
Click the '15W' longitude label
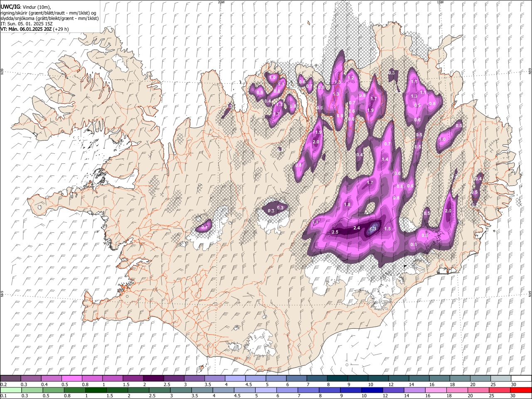coord(440,2)
